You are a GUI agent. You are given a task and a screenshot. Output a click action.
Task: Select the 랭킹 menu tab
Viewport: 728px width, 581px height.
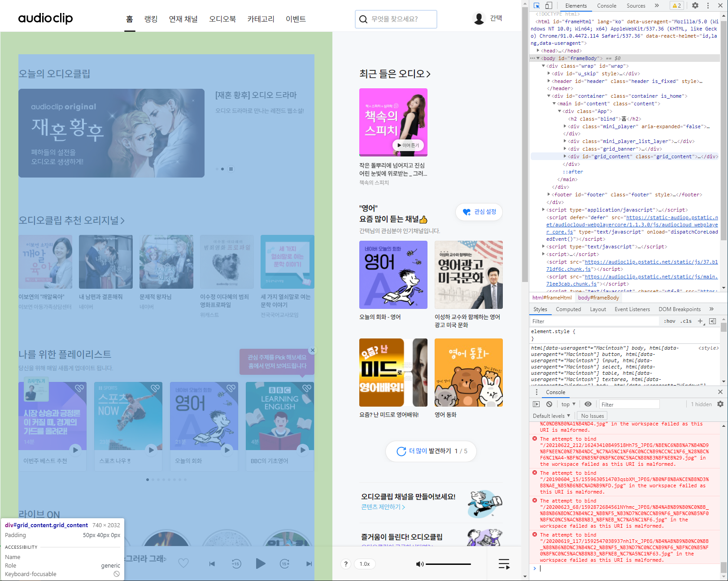151,19
